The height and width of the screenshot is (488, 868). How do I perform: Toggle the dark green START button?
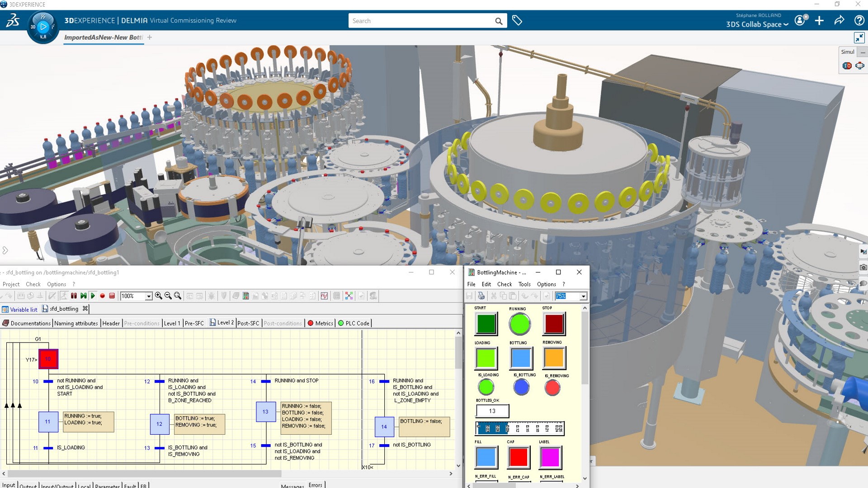486,324
